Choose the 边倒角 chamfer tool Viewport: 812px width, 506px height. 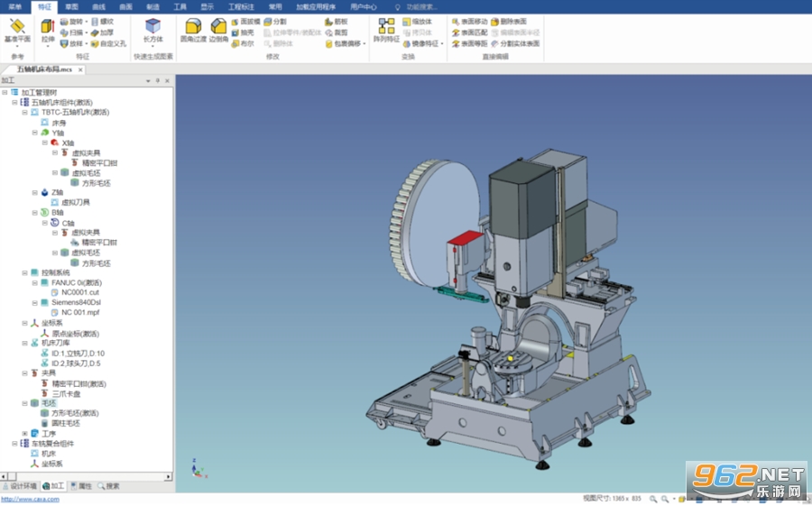218,31
